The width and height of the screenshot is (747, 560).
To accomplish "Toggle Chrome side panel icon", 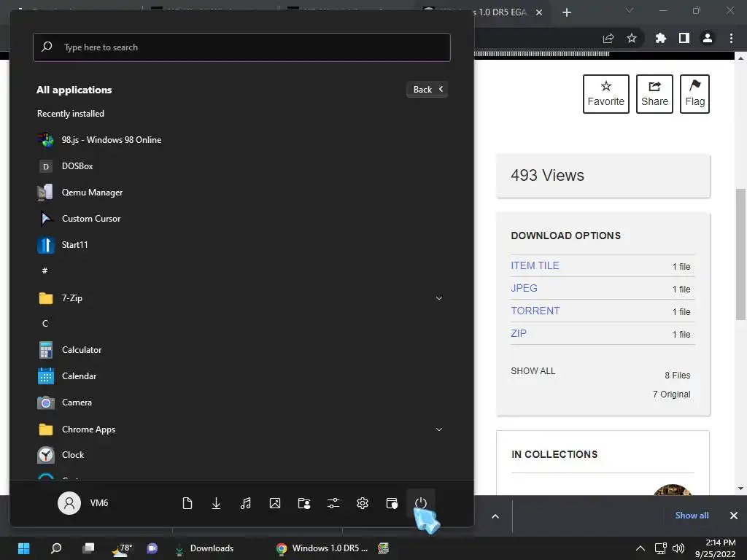I will (684, 38).
